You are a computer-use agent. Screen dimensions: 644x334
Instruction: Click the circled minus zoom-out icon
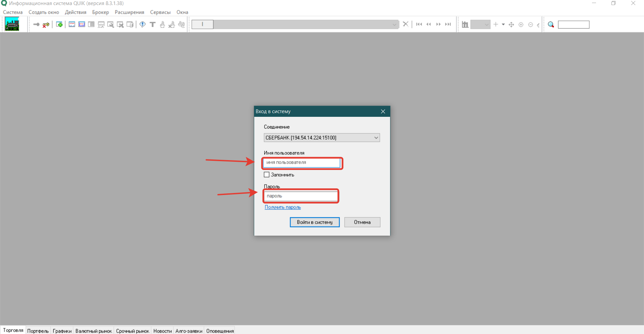(531, 25)
